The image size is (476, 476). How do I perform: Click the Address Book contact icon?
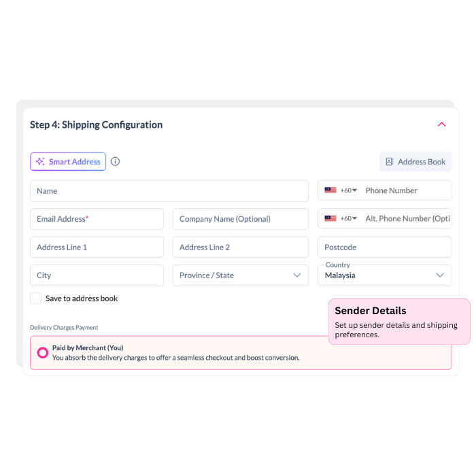pos(390,162)
